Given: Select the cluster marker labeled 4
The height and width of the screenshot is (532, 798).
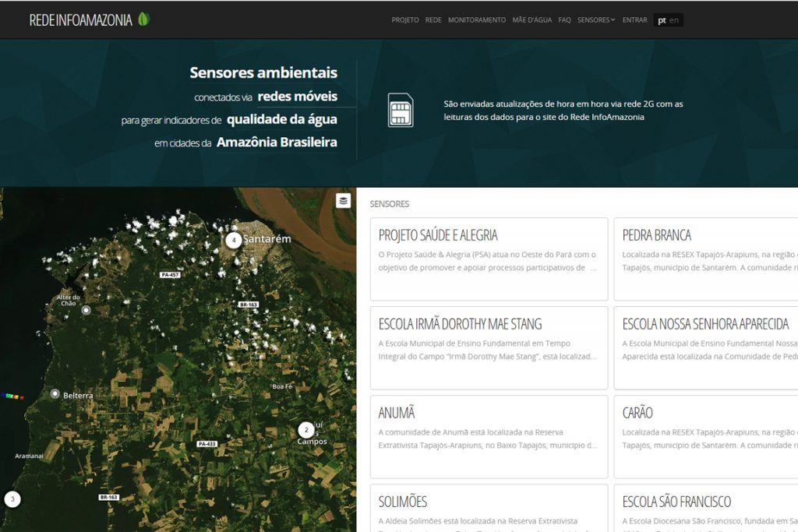Looking at the screenshot, I should tap(233, 240).
